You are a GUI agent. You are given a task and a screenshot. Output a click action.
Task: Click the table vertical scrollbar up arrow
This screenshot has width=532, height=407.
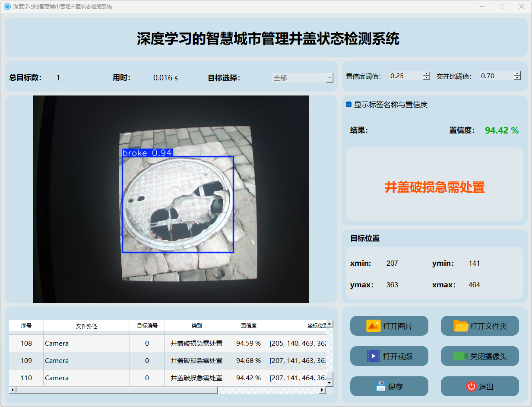(x=329, y=324)
